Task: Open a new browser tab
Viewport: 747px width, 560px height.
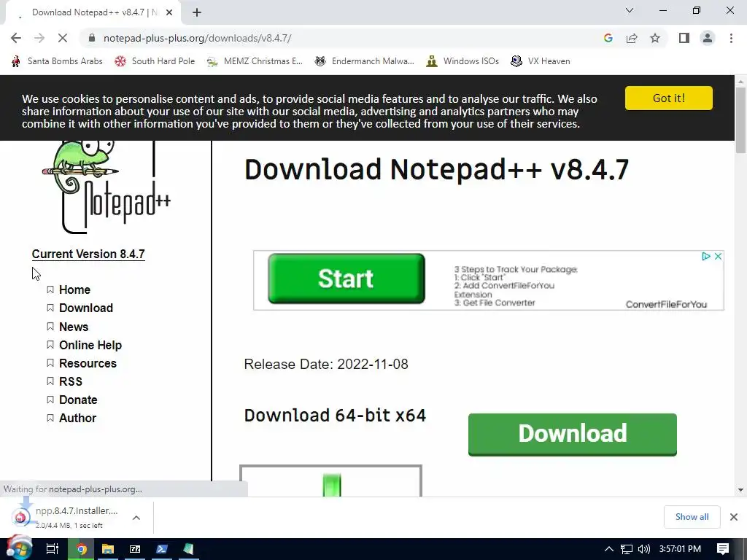Action: tap(197, 12)
